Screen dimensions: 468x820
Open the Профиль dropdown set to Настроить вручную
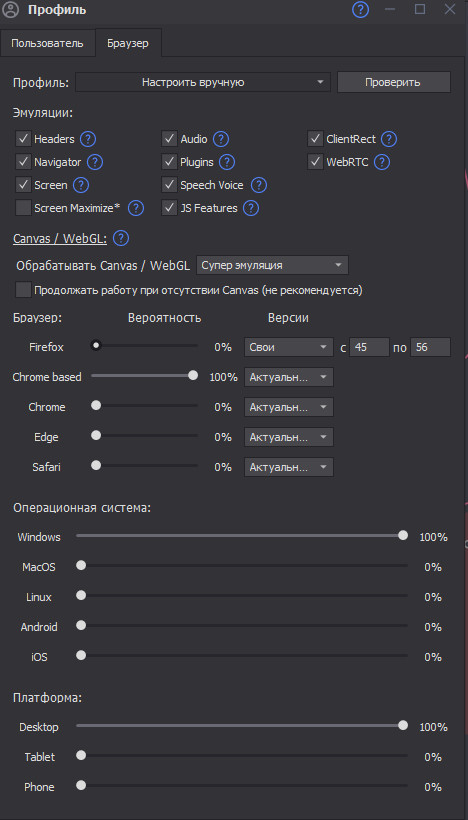coord(203,82)
